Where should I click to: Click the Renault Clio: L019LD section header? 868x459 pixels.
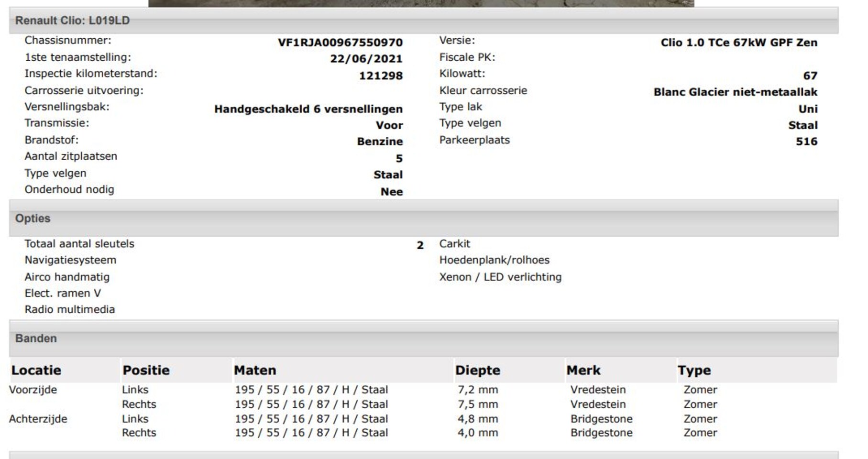(72, 21)
